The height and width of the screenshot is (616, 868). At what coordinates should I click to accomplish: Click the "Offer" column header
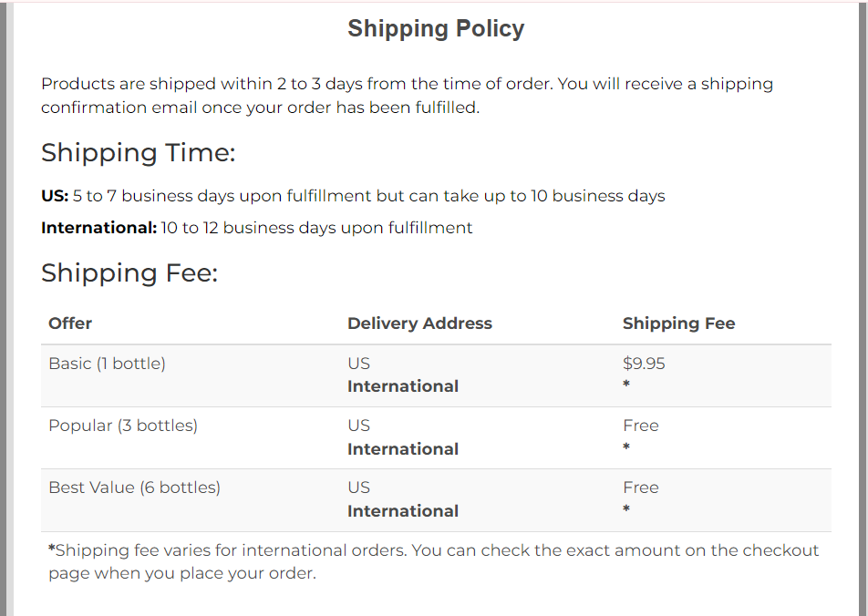[70, 323]
